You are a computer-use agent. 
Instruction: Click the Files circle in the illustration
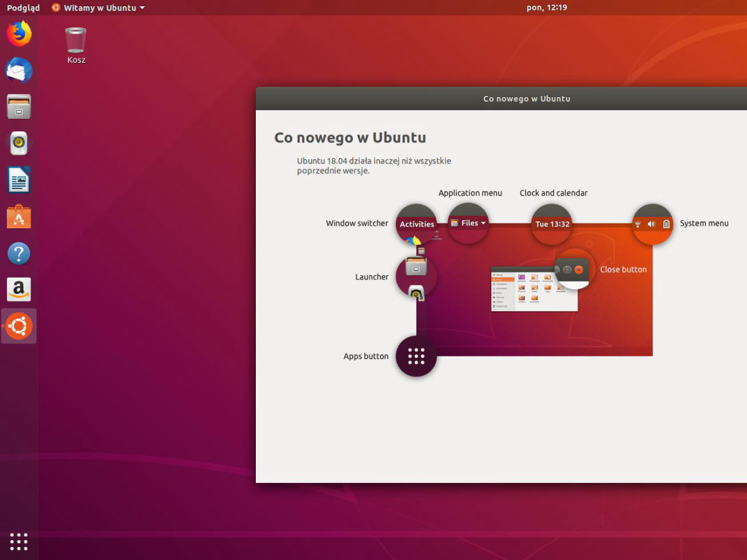click(469, 223)
